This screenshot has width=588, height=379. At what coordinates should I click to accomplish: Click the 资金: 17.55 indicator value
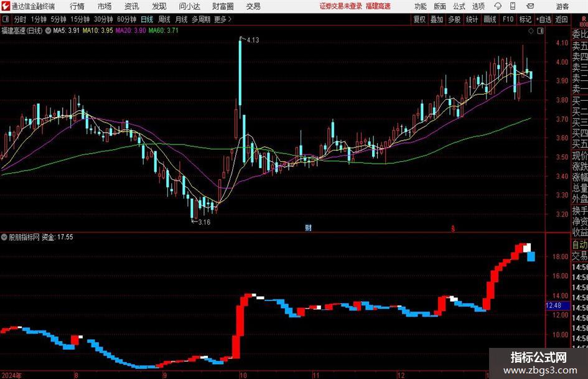[57, 237]
